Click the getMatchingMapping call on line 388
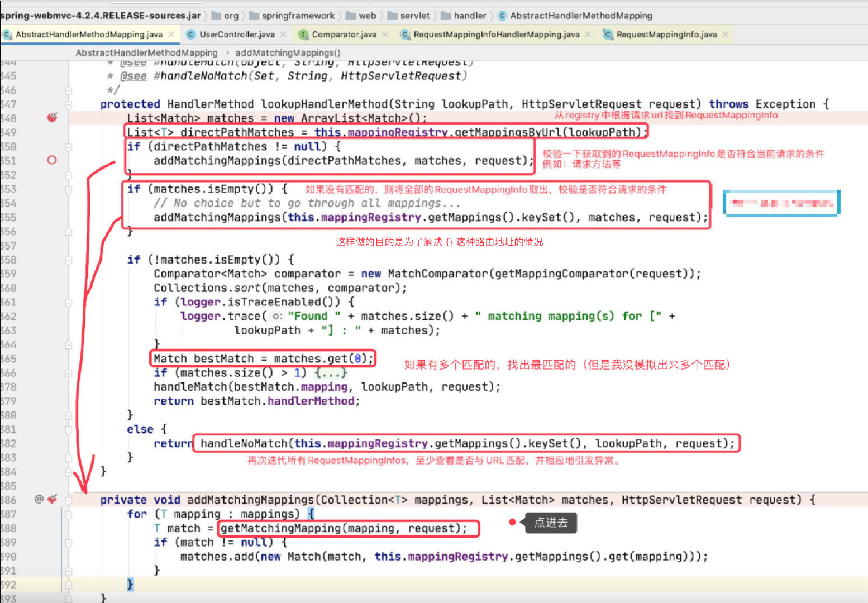The image size is (868, 603). (280, 528)
